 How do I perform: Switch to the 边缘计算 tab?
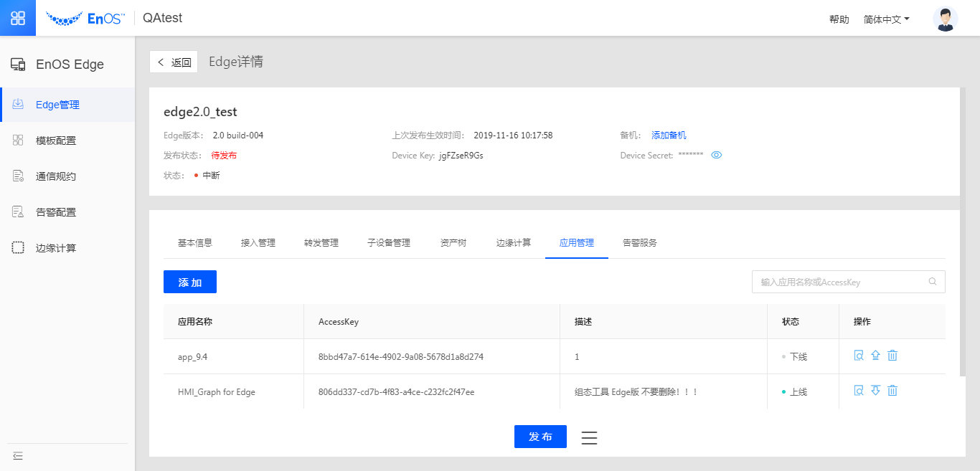(x=514, y=243)
